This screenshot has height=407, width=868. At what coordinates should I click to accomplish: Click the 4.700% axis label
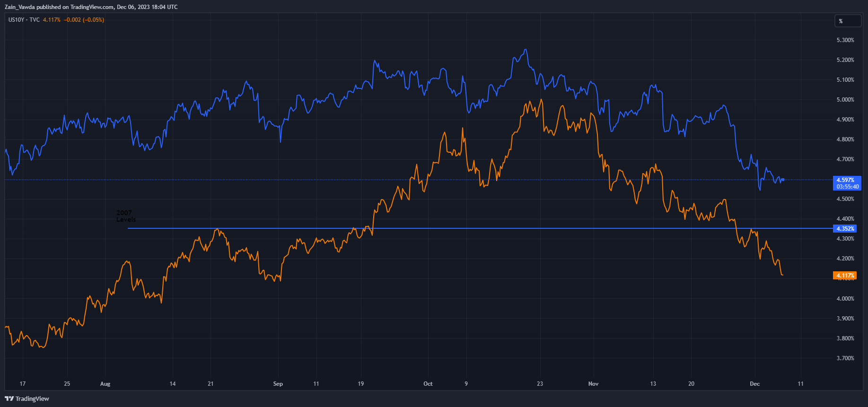click(845, 159)
